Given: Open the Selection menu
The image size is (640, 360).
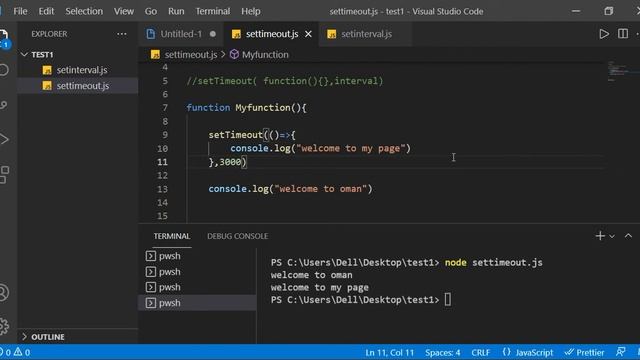Looking at the screenshot, I should tap(84, 11).
